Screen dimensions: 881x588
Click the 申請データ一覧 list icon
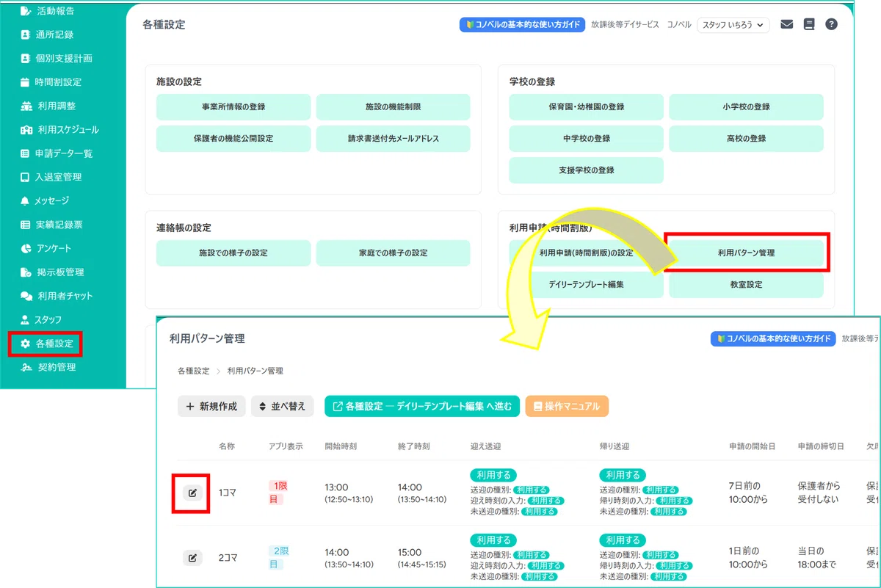(26, 153)
